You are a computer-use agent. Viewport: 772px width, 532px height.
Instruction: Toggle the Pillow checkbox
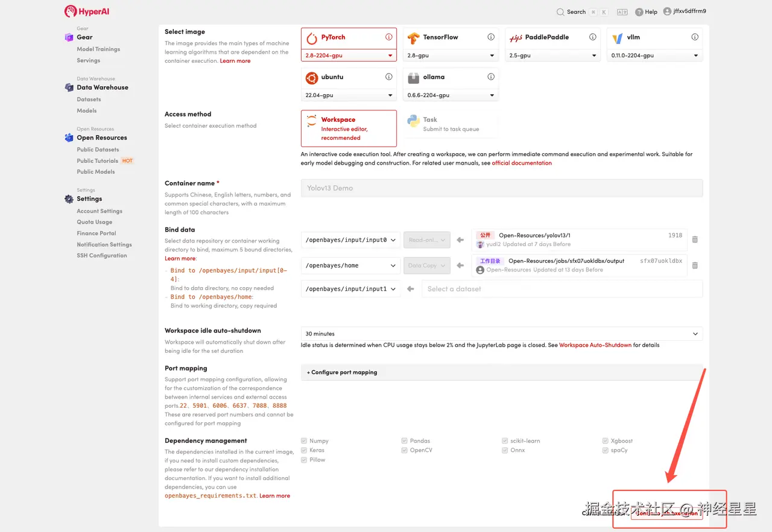[x=304, y=460]
